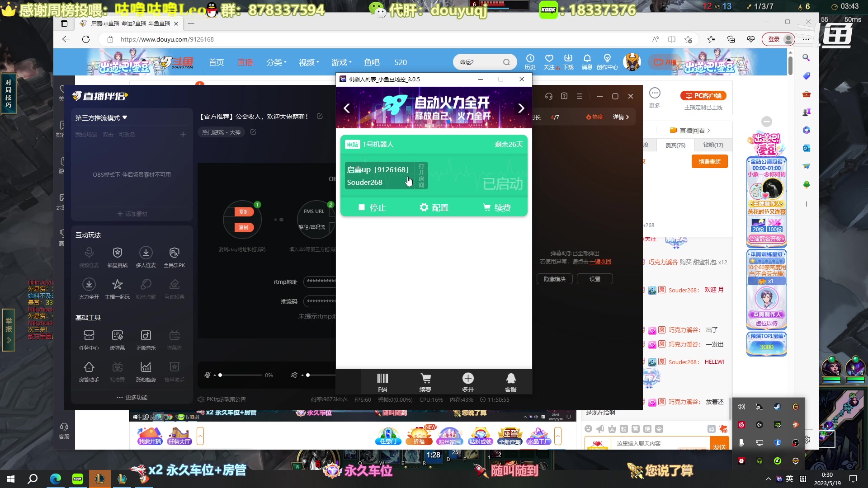Viewport: 868px width, 488px height.
Task: Open 正版音乐 tool
Action: click(x=146, y=340)
